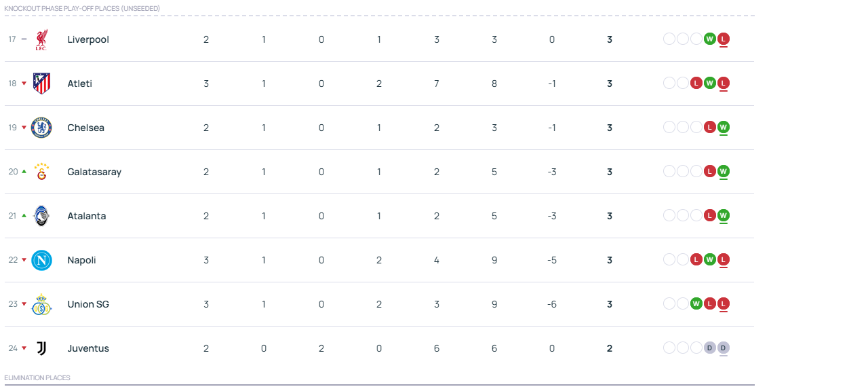Click Atleti's red down position arrow

[x=24, y=84]
